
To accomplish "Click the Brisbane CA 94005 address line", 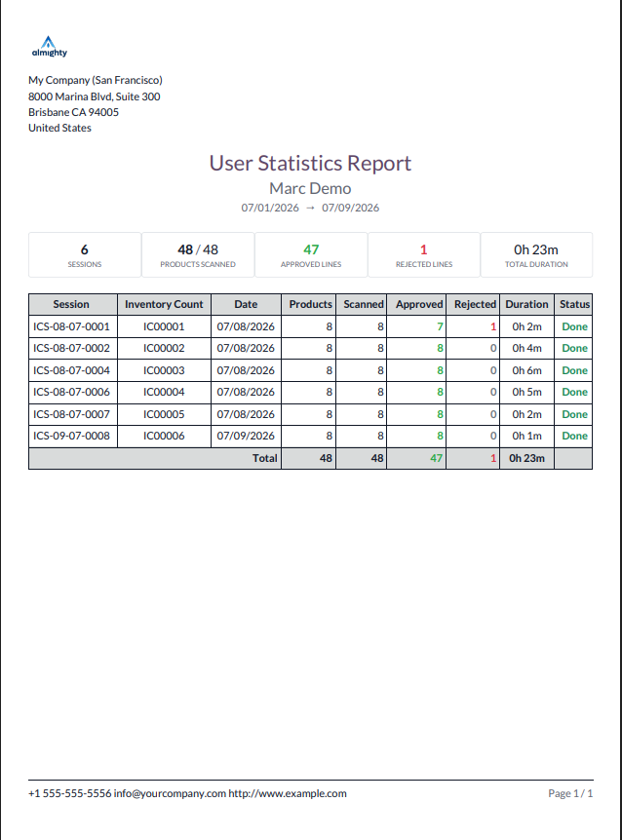I will [73, 112].
